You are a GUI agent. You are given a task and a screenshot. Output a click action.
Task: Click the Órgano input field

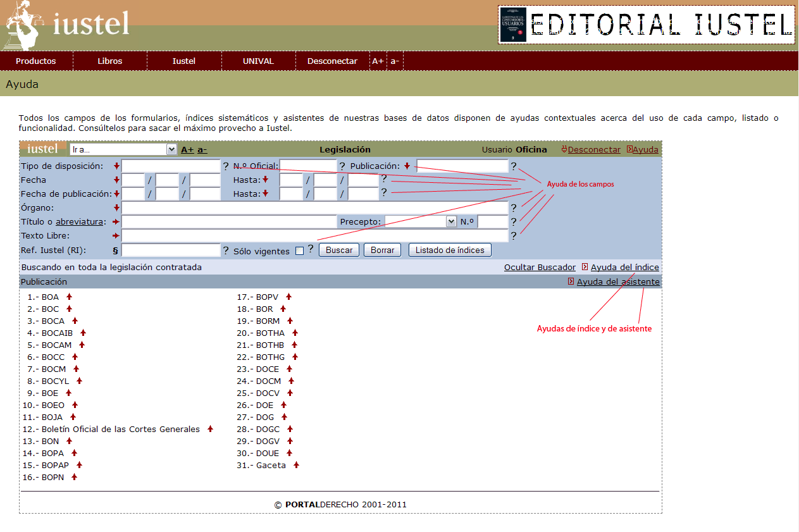(x=314, y=207)
